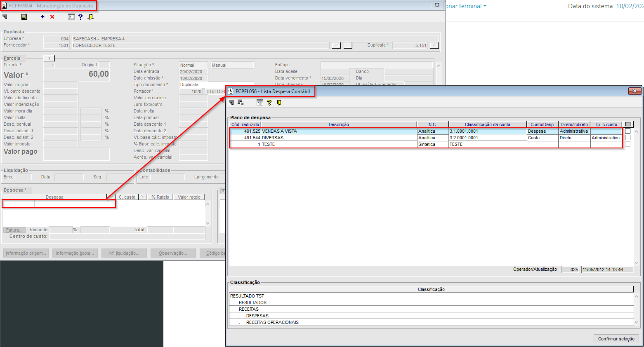Click Direto/Indireto column header
The image size is (644, 347).
[574, 124]
